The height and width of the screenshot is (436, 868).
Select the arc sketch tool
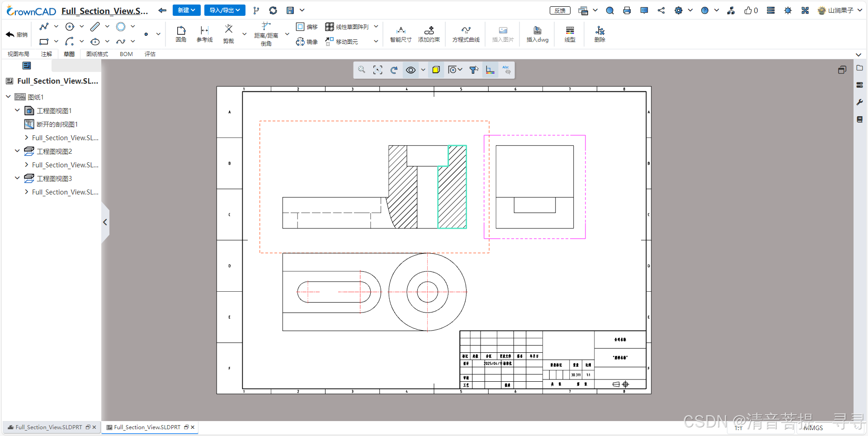coord(70,42)
